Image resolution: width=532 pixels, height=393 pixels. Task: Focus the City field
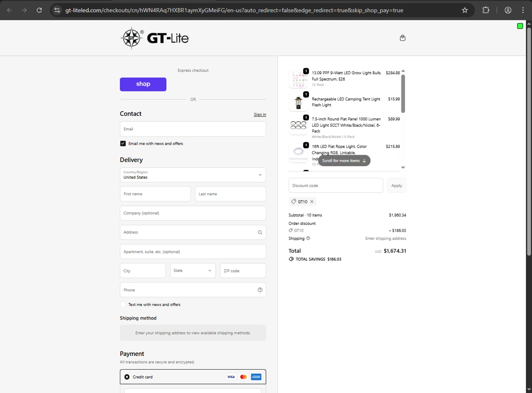click(143, 271)
